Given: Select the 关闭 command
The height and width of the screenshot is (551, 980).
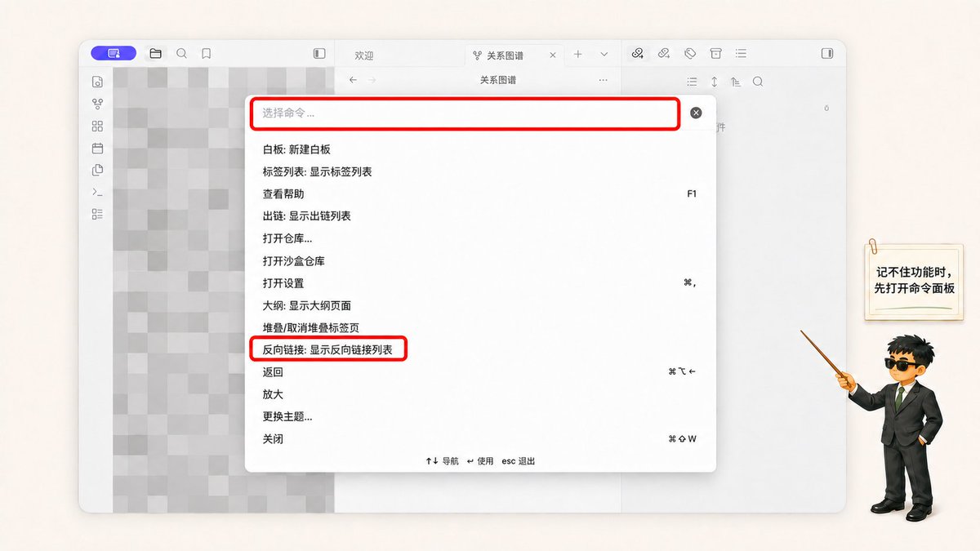Looking at the screenshot, I should pyautogui.click(x=480, y=439).
